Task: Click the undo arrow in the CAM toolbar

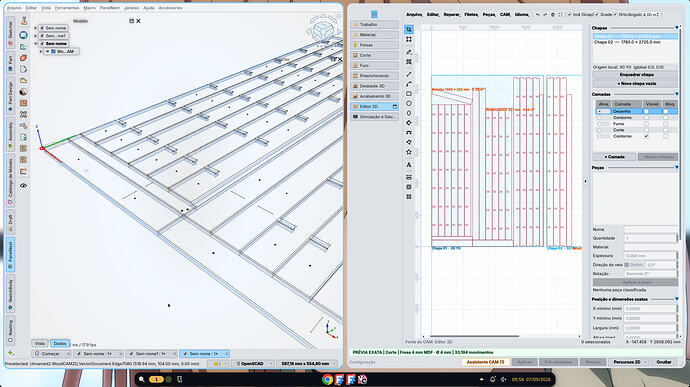Action: click(x=537, y=15)
